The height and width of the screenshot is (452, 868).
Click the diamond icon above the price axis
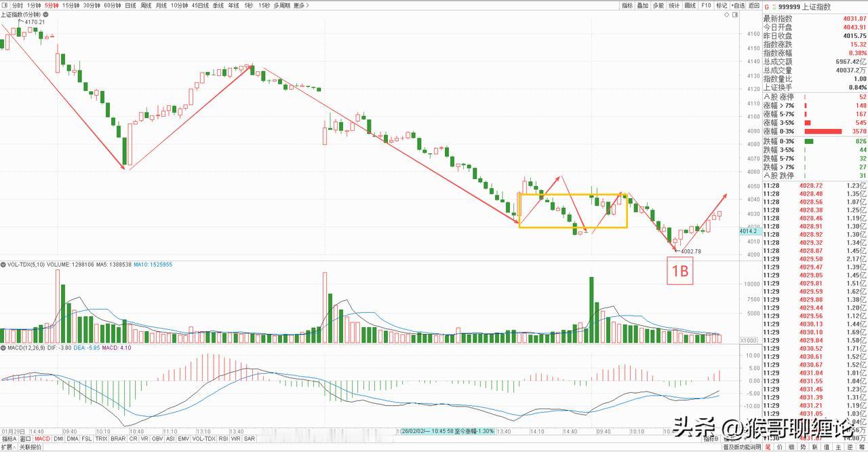coord(726,15)
